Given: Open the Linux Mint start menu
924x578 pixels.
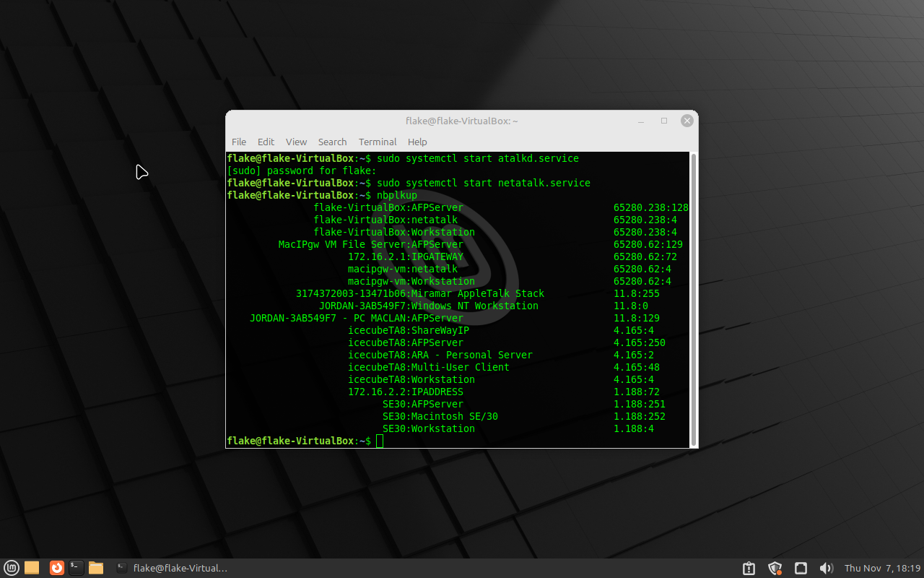Looking at the screenshot, I should tap(12, 568).
